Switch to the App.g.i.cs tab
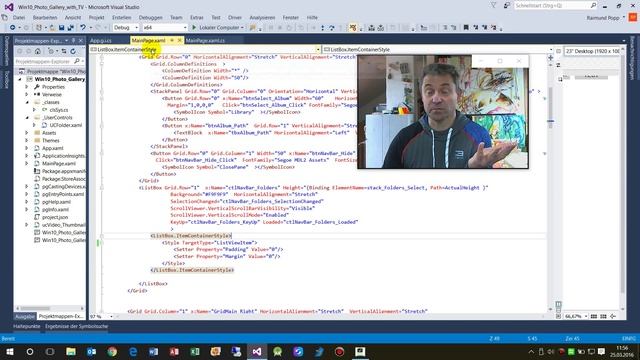The height and width of the screenshot is (360, 640). (101, 40)
